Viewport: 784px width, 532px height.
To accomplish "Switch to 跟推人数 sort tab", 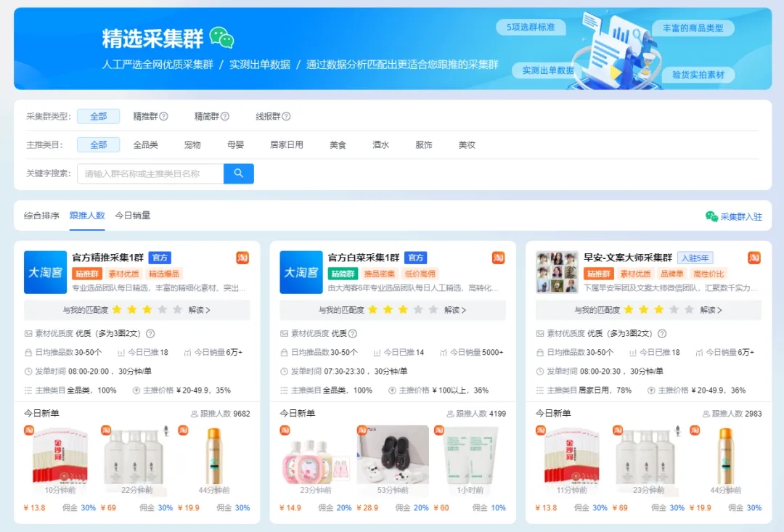I will coord(87,216).
